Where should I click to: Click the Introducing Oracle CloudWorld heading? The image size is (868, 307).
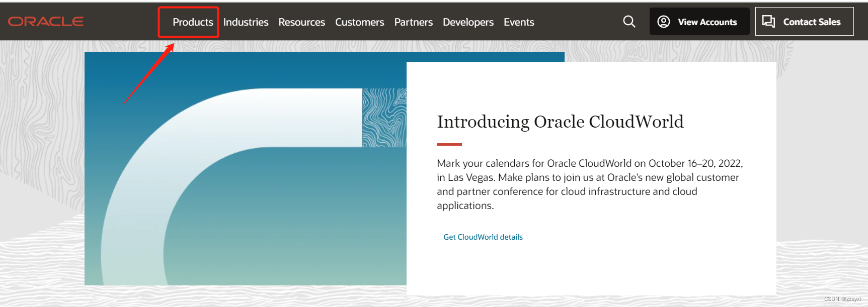tap(560, 122)
